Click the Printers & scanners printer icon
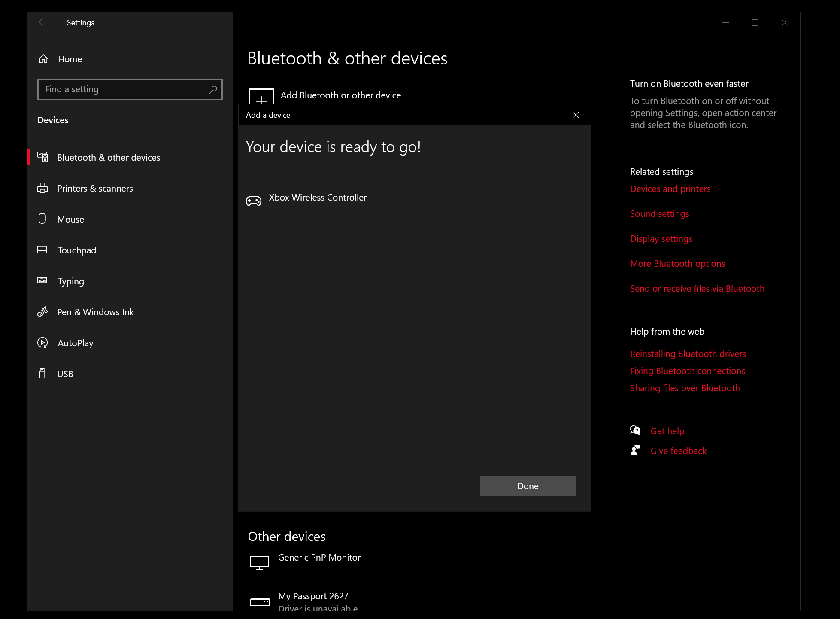Viewport: 840px width, 619px height. (x=42, y=188)
